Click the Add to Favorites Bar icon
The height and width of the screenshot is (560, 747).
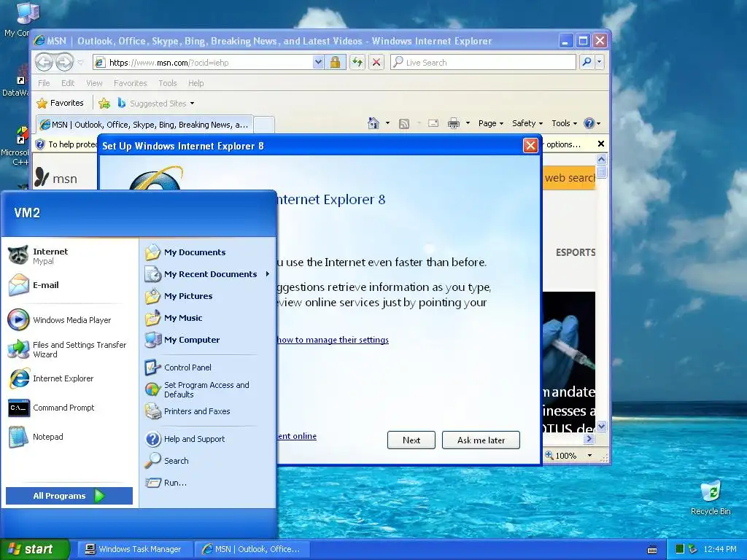point(104,103)
